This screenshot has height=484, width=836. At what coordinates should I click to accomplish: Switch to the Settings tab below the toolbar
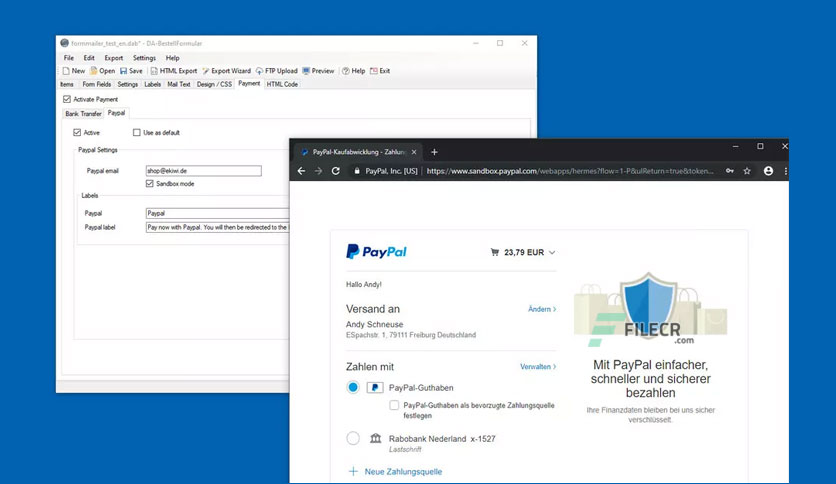pyautogui.click(x=127, y=84)
